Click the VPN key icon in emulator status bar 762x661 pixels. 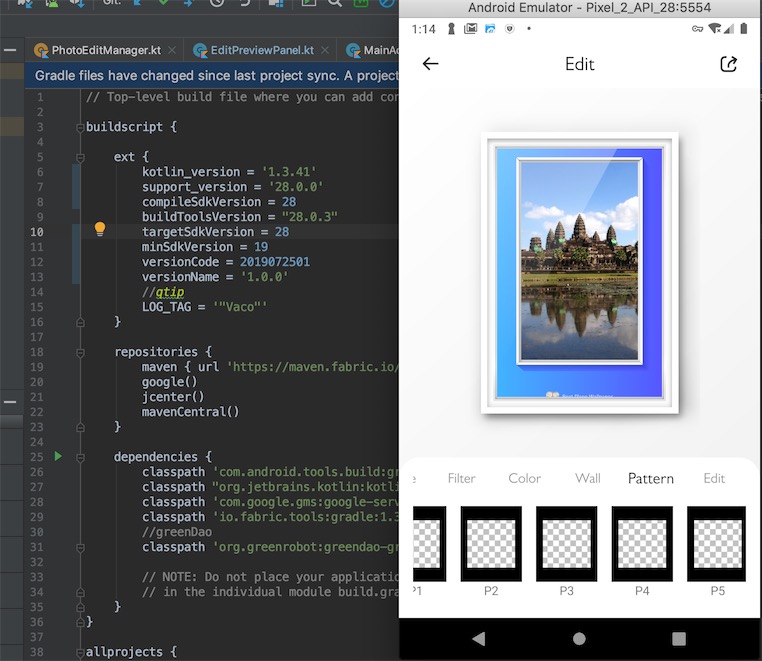click(697, 29)
